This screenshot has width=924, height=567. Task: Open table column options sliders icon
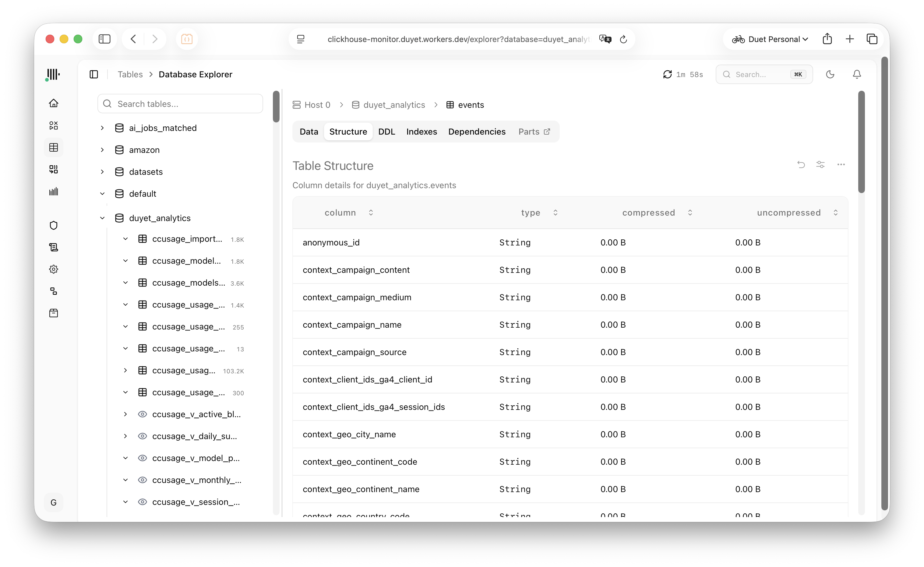point(820,165)
